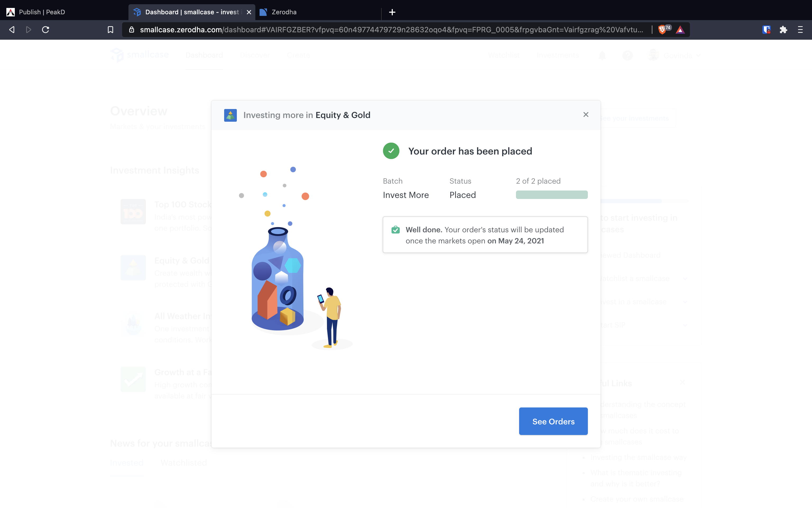Select the Invested news tab
This screenshot has height=508, width=812.
tap(127, 463)
